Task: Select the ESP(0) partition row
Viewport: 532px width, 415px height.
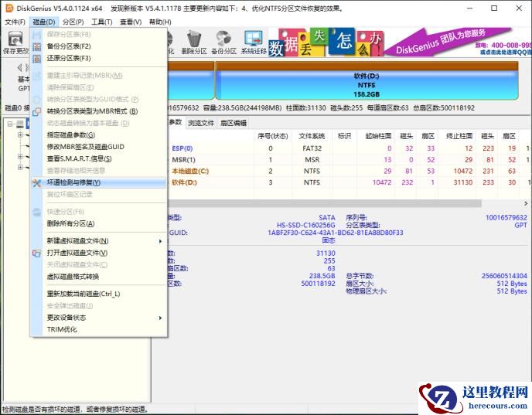Action: click(350, 148)
